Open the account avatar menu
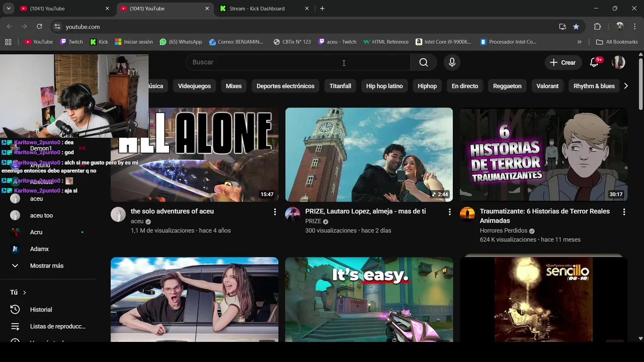This screenshot has height=362, width=644. coord(618,62)
